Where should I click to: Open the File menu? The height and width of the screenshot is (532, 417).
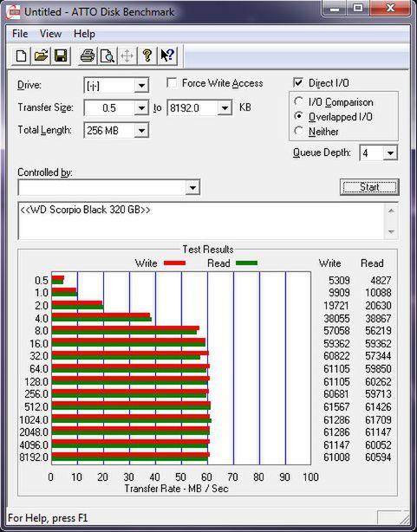[20, 34]
